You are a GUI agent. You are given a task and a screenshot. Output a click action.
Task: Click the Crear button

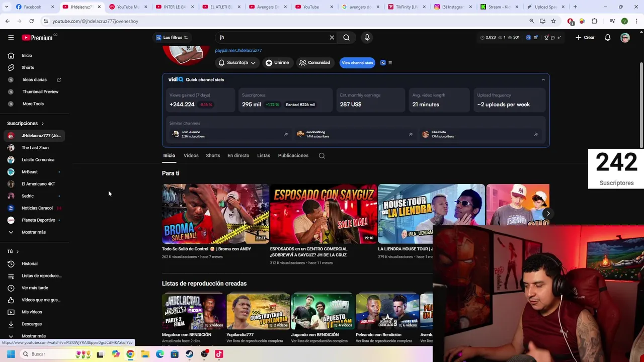(585, 37)
